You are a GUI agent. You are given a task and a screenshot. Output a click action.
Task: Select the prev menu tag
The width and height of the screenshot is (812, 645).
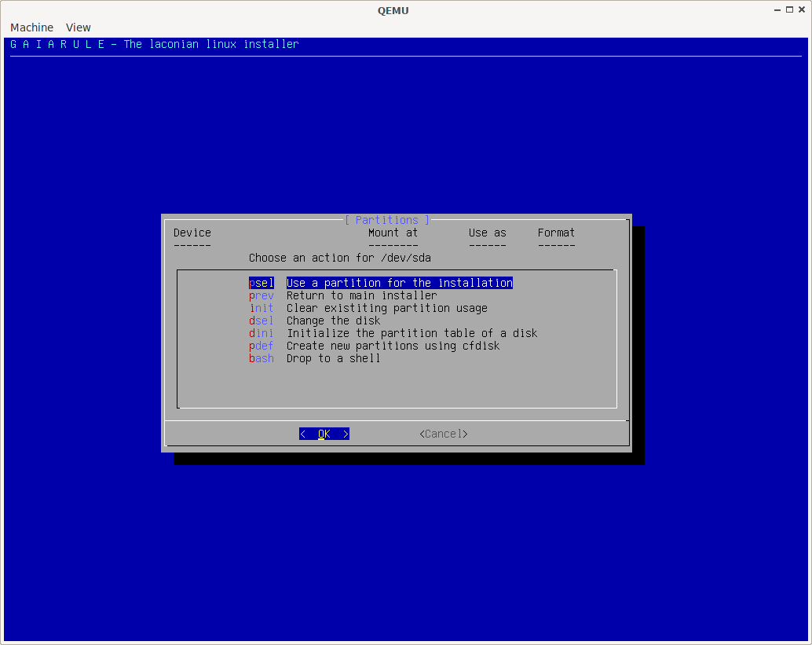(x=262, y=295)
